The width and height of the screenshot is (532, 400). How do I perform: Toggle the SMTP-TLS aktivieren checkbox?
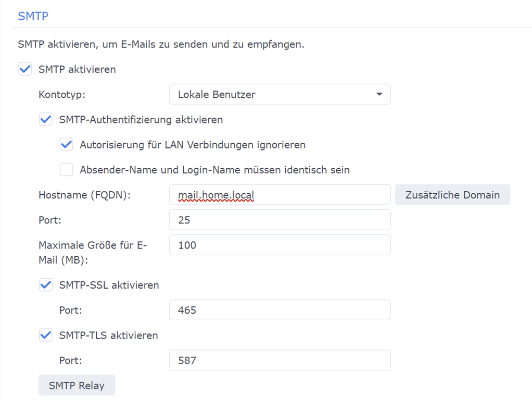(x=46, y=335)
